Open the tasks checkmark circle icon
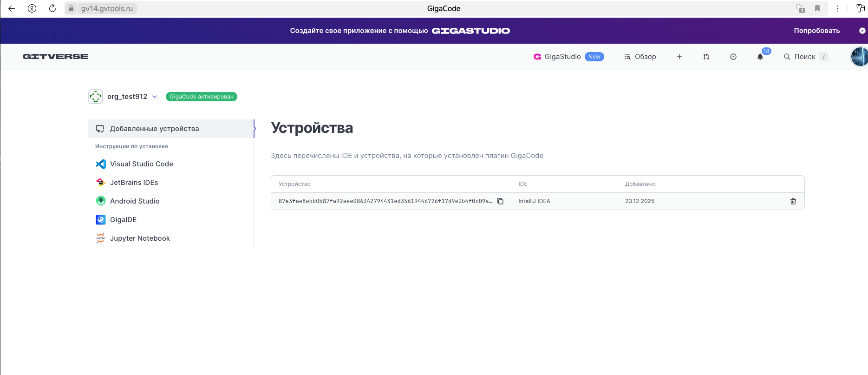Image resolution: width=868 pixels, height=375 pixels. pos(733,57)
